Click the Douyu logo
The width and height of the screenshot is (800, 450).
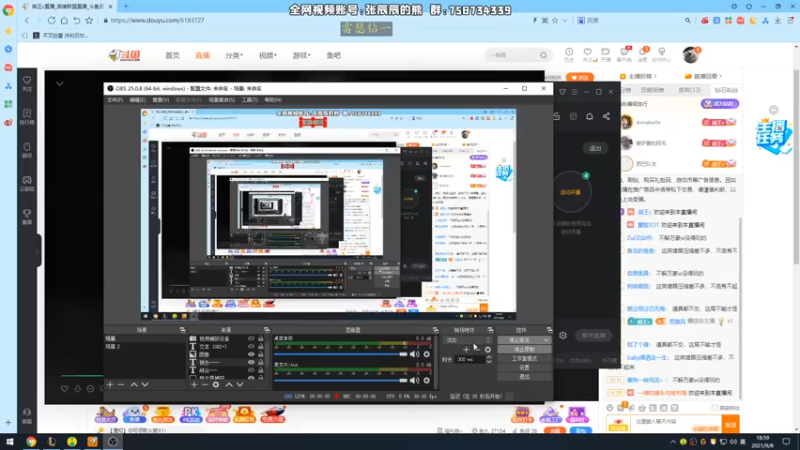pyautogui.click(x=124, y=55)
